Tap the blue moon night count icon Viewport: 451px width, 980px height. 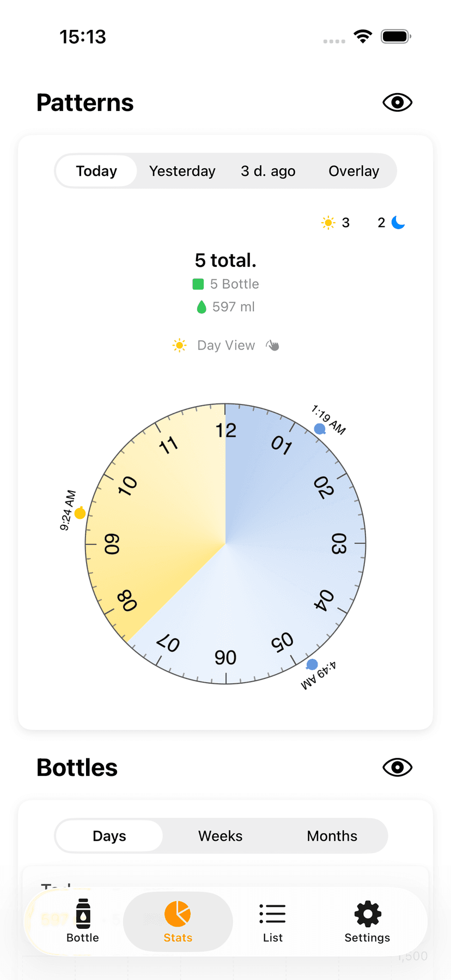(x=398, y=222)
